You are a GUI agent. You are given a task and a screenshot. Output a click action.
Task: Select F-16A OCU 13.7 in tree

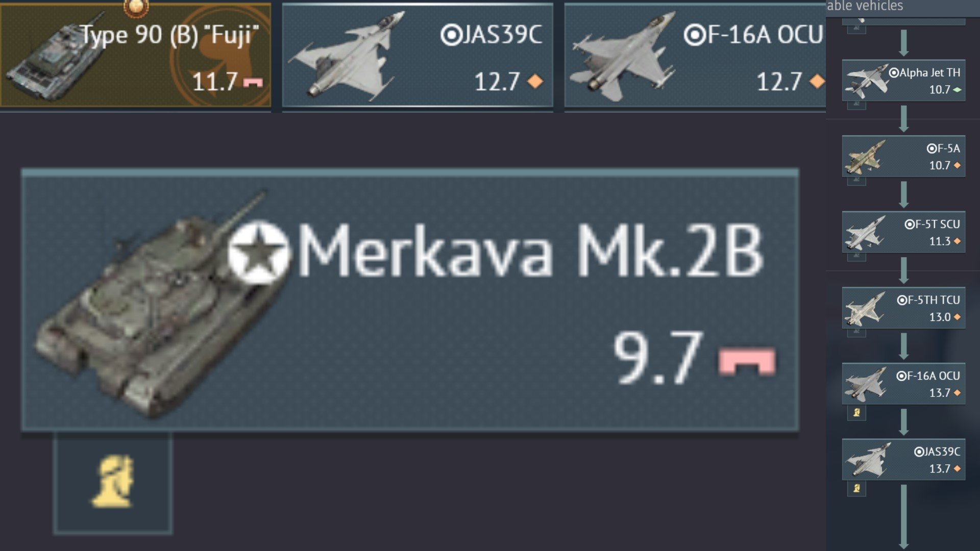[903, 384]
